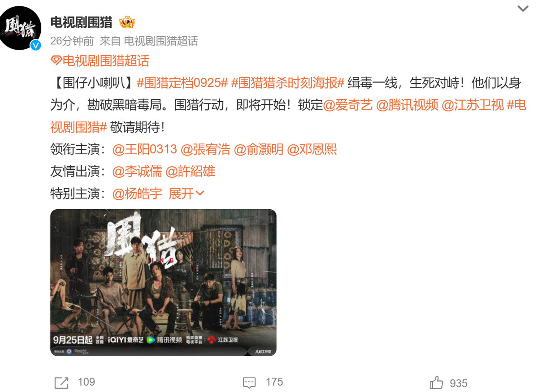This screenshot has width=538, height=392.
Task: Visit @江苏卫视 mention
Action: 473,105
